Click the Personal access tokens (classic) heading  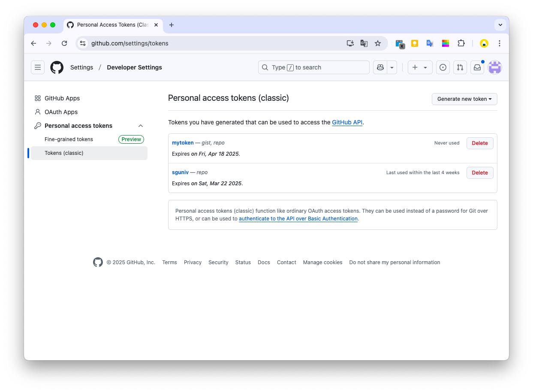pos(229,98)
